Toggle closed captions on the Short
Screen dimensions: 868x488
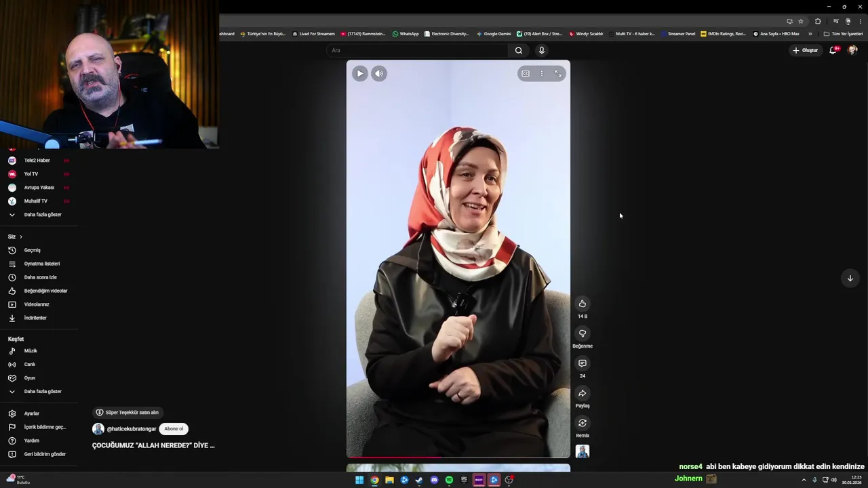point(526,73)
